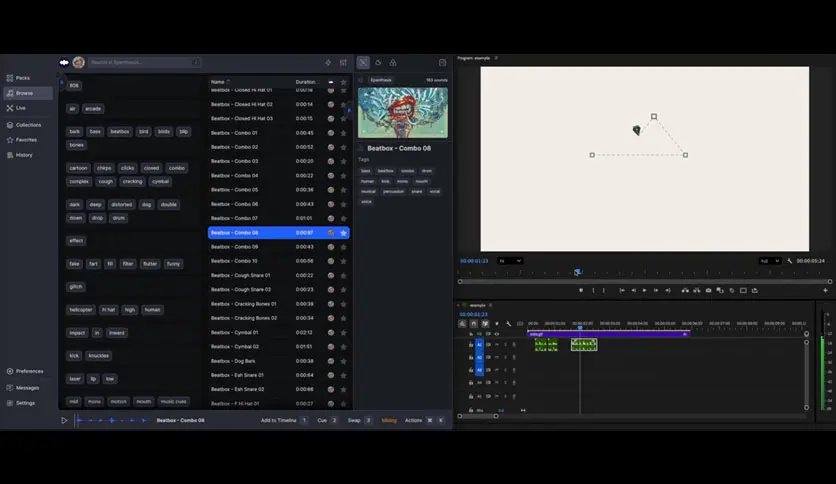Image resolution: width=836 pixels, height=484 pixels.
Task: Sort list by Name column
Action: pyautogui.click(x=218, y=82)
